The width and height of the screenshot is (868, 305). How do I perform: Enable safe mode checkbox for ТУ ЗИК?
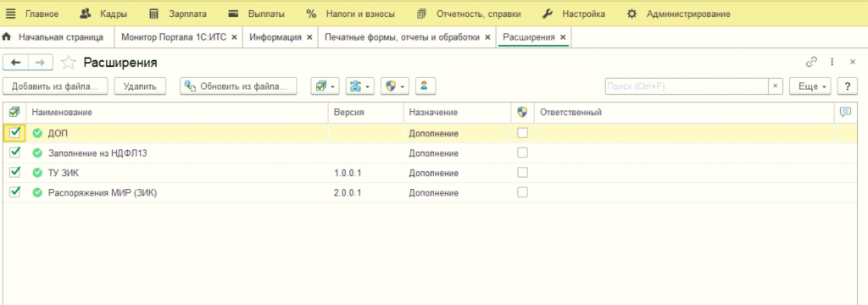pyautogui.click(x=522, y=173)
